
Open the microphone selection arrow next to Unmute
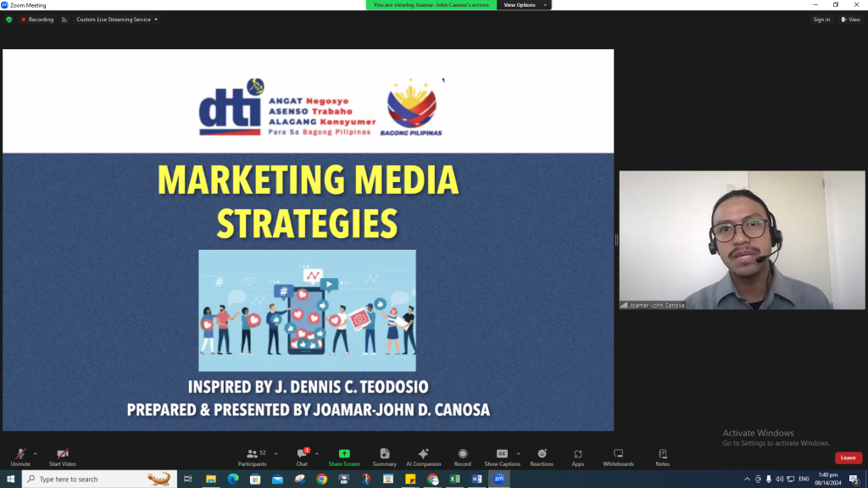[35, 452]
